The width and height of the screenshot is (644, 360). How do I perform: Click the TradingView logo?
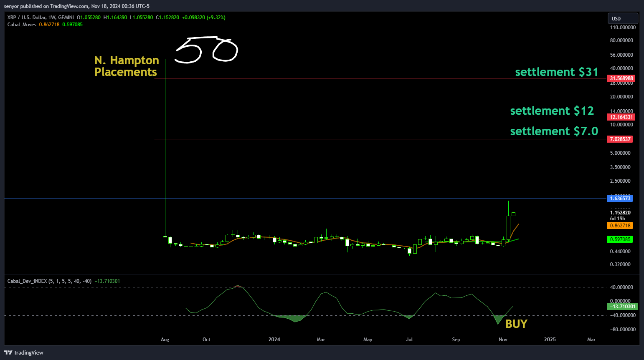[x=24, y=352]
